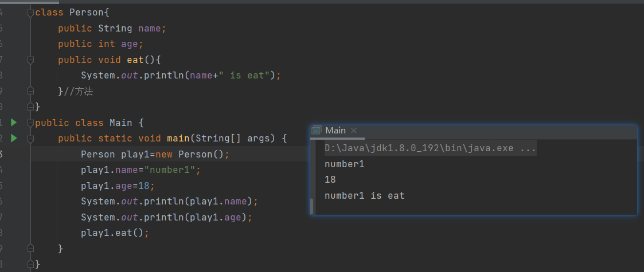The width and height of the screenshot is (644, 272).
Task: Collapse the eat() method fold marker
Action: pyautogui.click(x=30, y=60)
